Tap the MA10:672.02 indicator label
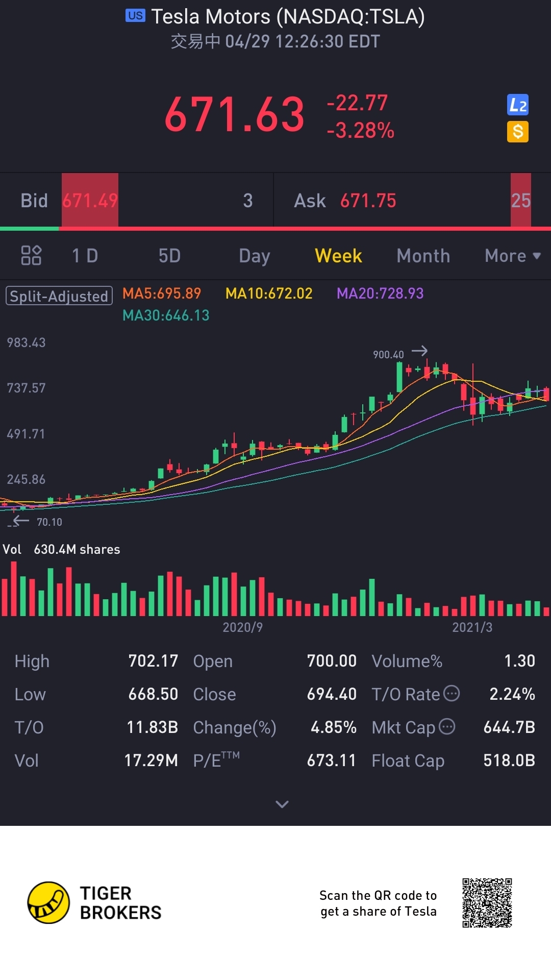The width and height of the screenshot is (551, 980). [269, 293]
